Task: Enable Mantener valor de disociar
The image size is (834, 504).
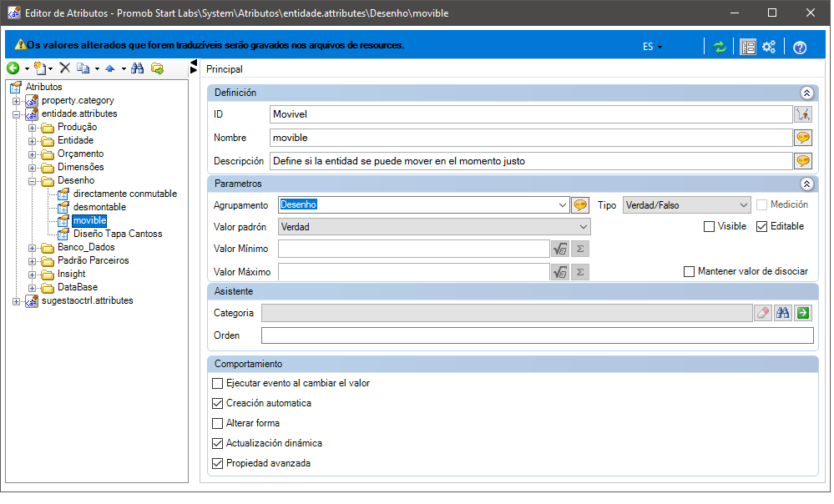Action: [689, 272]
